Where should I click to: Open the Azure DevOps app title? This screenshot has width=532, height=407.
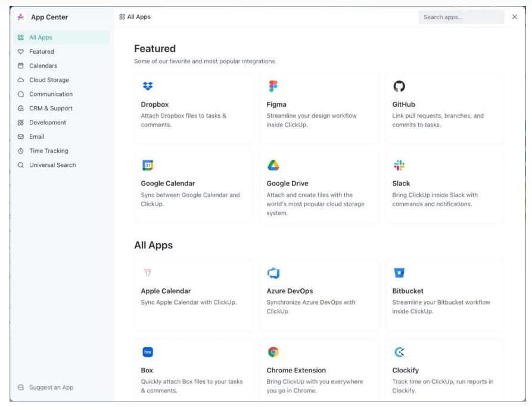point(290,291)
